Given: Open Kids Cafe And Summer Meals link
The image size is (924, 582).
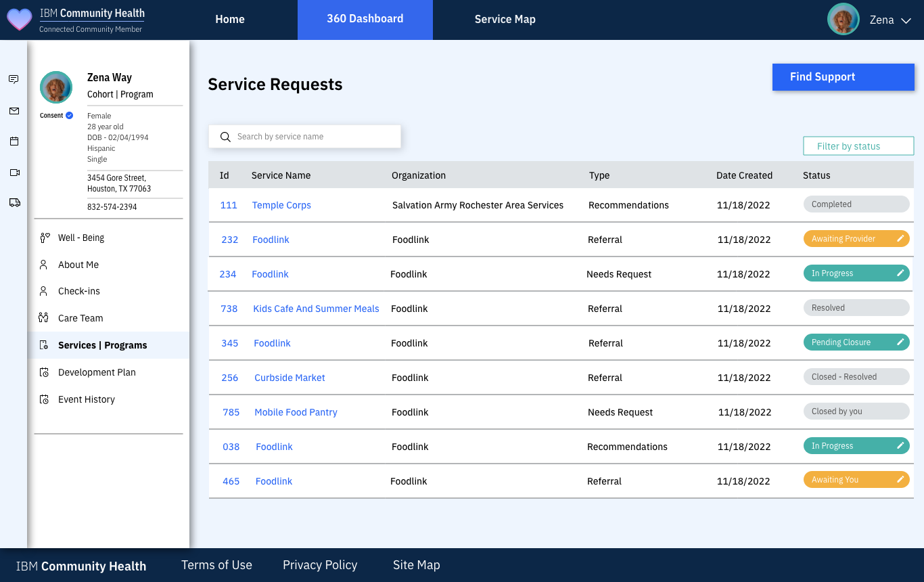Looking at the screenshot, I should click(316, 309).
